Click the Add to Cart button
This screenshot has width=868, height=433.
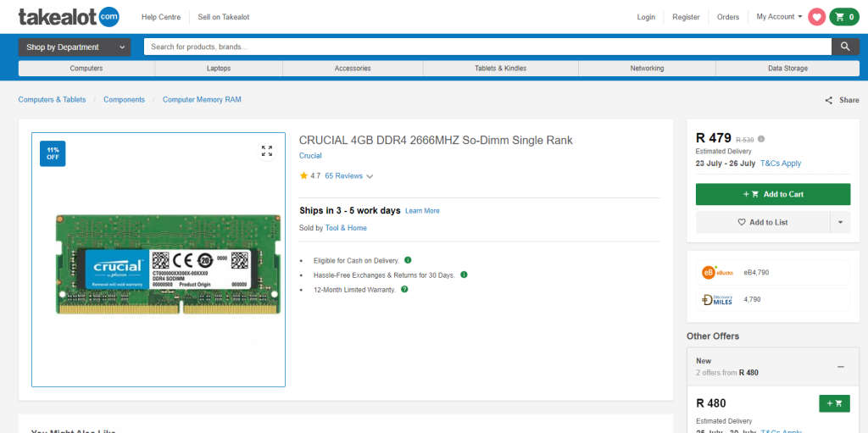[773, 194]
